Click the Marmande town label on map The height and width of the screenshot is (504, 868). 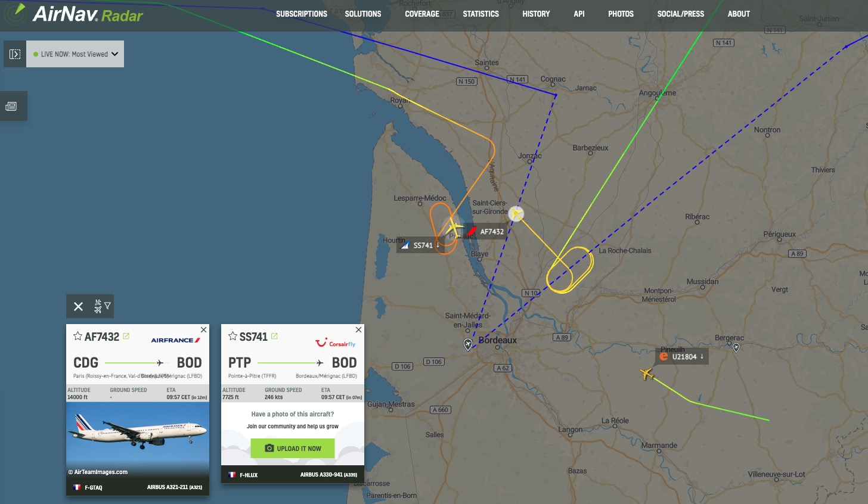(659, 445)
